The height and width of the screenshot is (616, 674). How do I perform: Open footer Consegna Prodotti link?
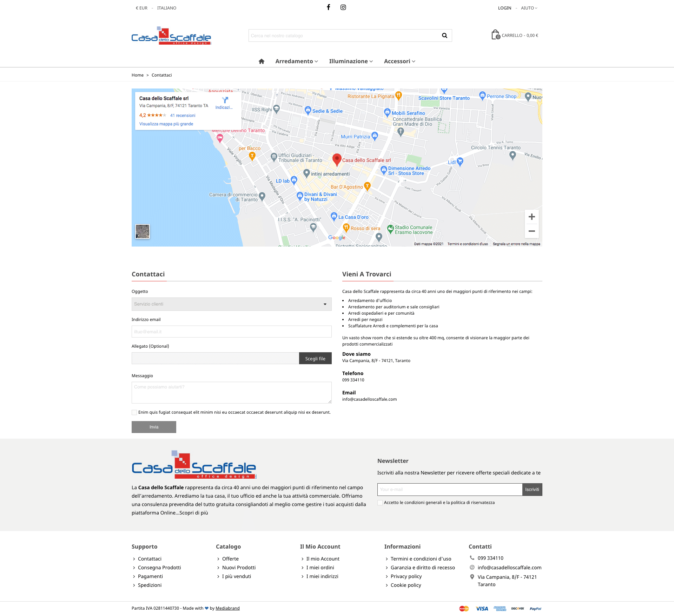[x=159, y=568]
